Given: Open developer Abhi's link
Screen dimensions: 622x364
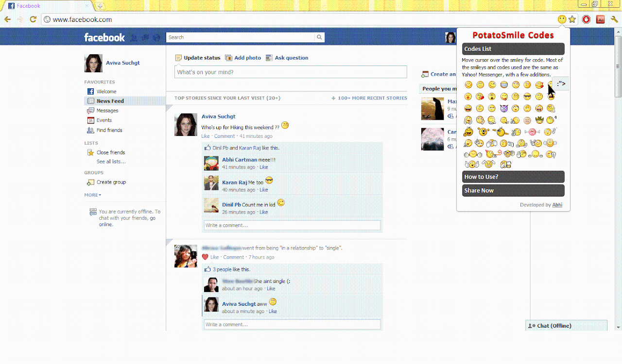Looking at the screenshot, I should (x=557, y=205).
